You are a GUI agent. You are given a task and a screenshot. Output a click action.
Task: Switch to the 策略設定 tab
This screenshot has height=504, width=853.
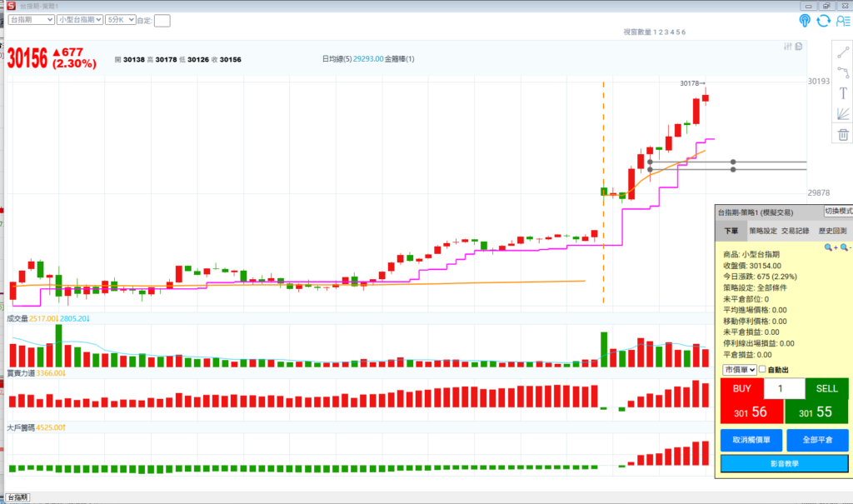coord(762,231)
